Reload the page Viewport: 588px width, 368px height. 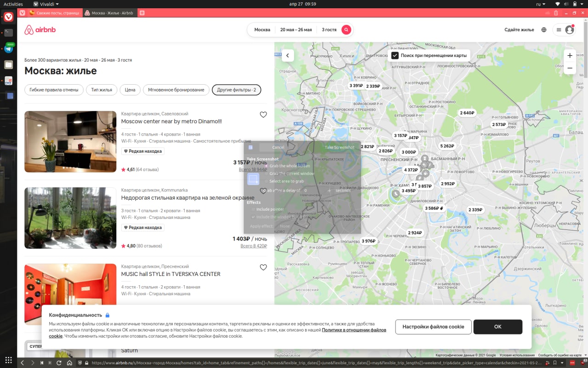point(60,362)
